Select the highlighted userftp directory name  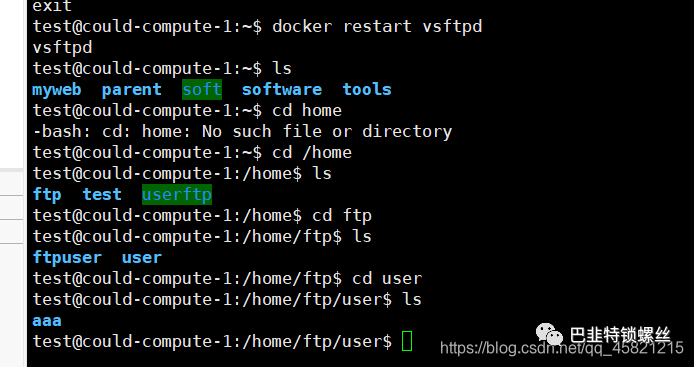click(177, 194)
